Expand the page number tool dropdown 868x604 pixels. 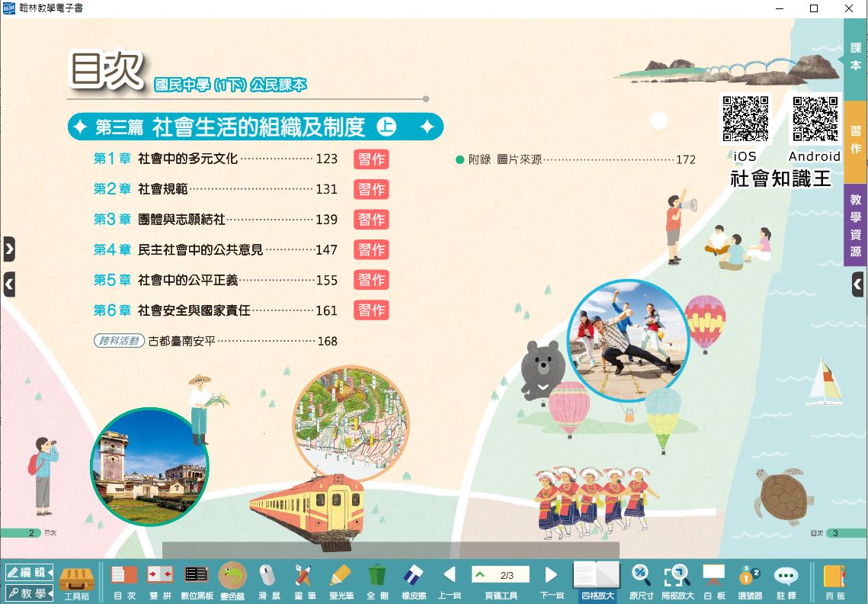[480, 575]
